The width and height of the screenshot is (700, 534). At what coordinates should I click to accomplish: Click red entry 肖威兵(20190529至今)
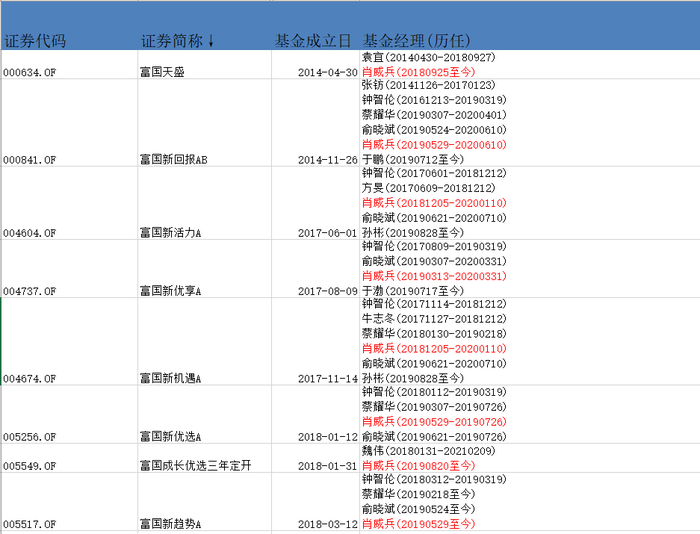coord(419,524)
